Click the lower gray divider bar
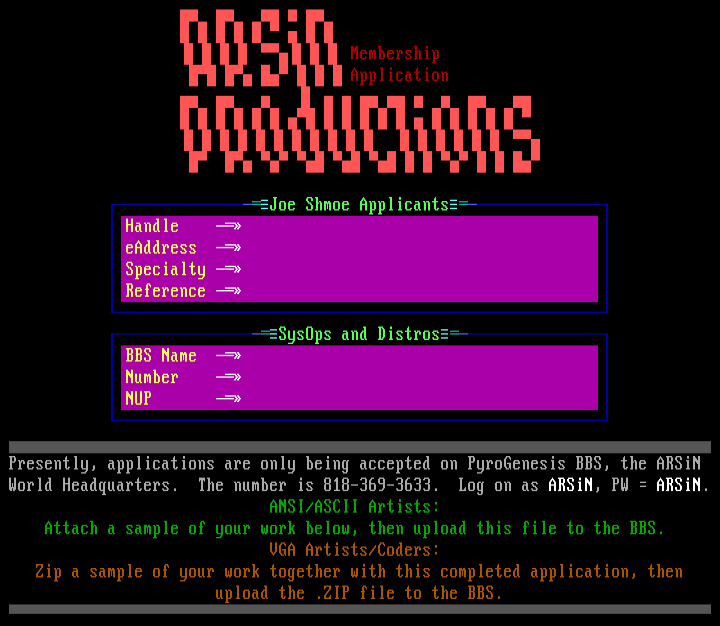 (x=360, y=609)
